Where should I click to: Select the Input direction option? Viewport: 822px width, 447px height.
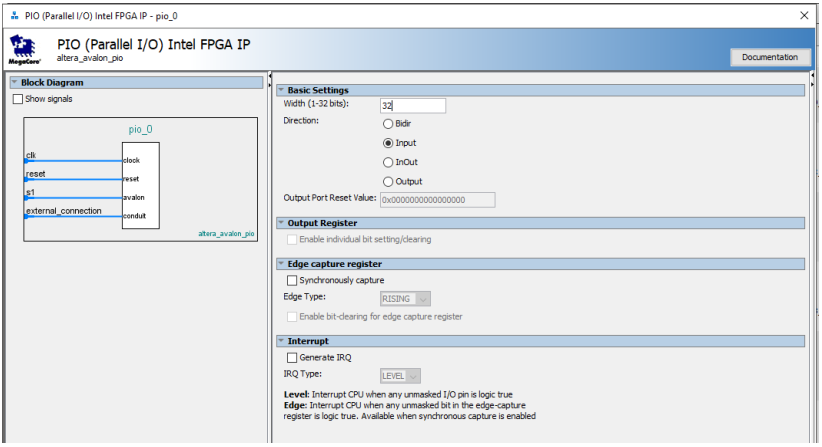click(x=388, y=143)
